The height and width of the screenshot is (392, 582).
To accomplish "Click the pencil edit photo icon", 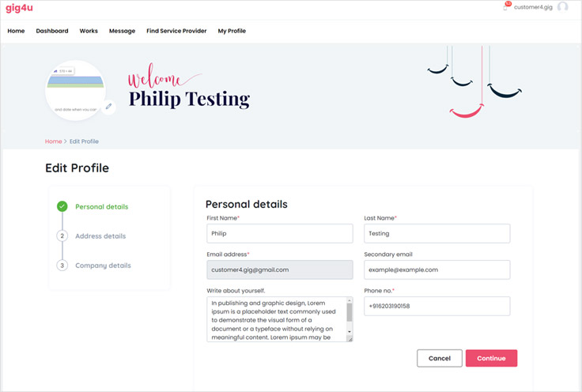I will (x=108, y=106).
